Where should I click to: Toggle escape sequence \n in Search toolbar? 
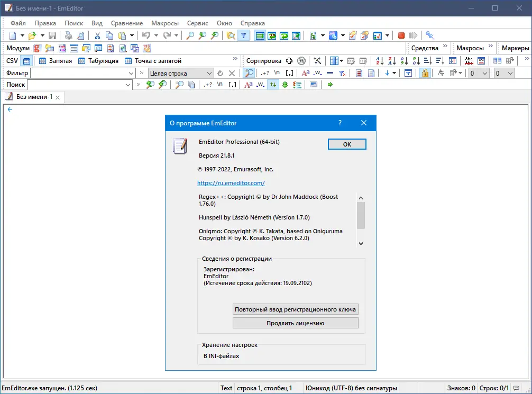(220, 85)
